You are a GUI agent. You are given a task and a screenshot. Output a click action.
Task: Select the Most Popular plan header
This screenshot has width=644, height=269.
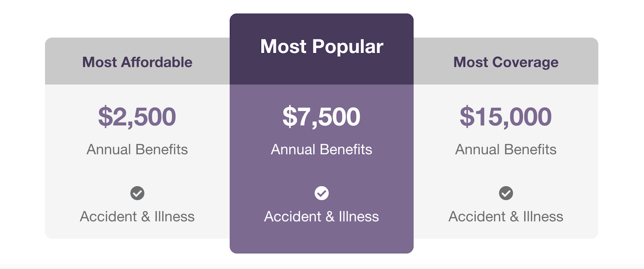[x=322, y=47]
